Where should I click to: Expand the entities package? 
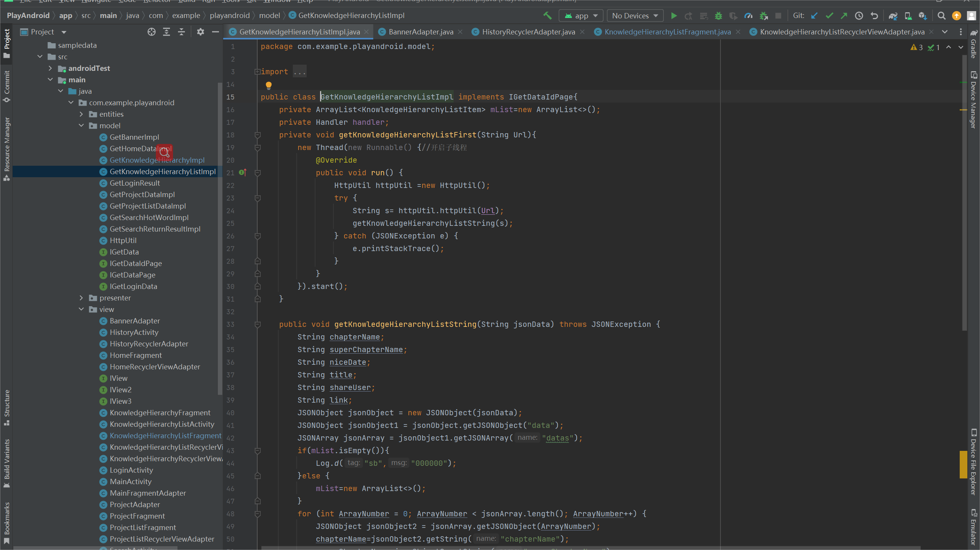(x=81, y=114)
